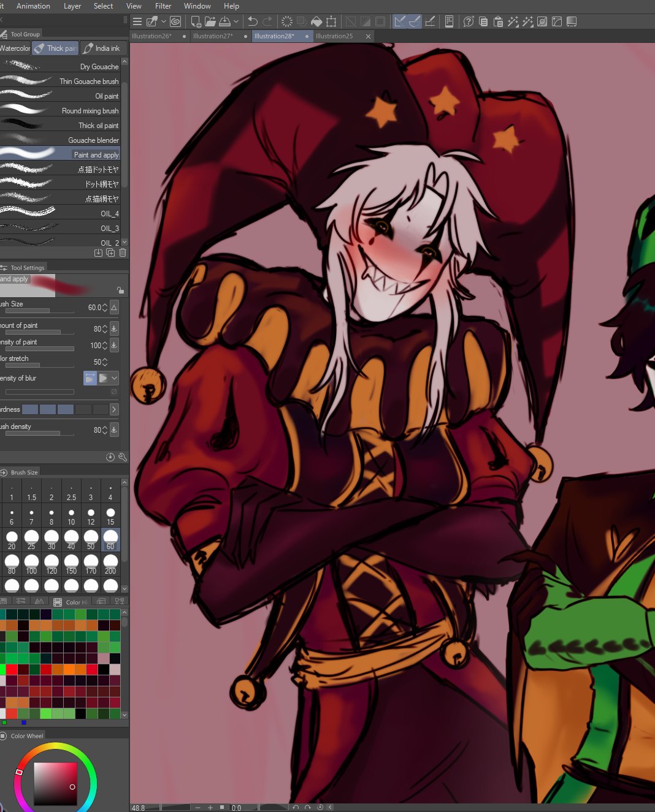Screen dimensions: 655x812
Task: Click the Save icon in toolbar
Action: (x=225, y=21)
